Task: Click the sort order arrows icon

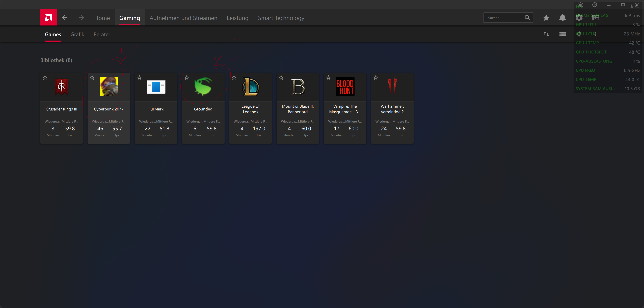Action: (x=546, y=34)
